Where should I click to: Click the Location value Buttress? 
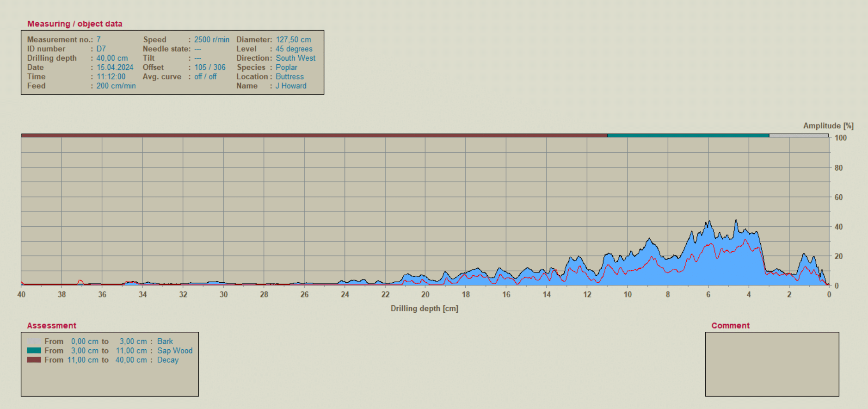(289, 77)
